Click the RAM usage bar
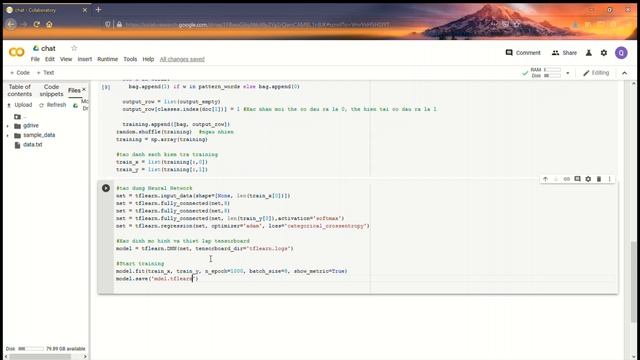 (552, 70)
